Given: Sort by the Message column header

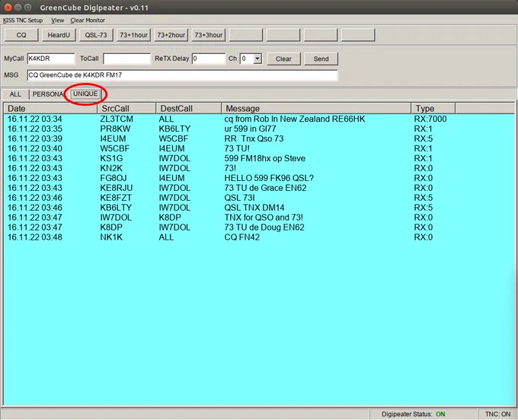Looking at the screenshot, I should point(316,108).
